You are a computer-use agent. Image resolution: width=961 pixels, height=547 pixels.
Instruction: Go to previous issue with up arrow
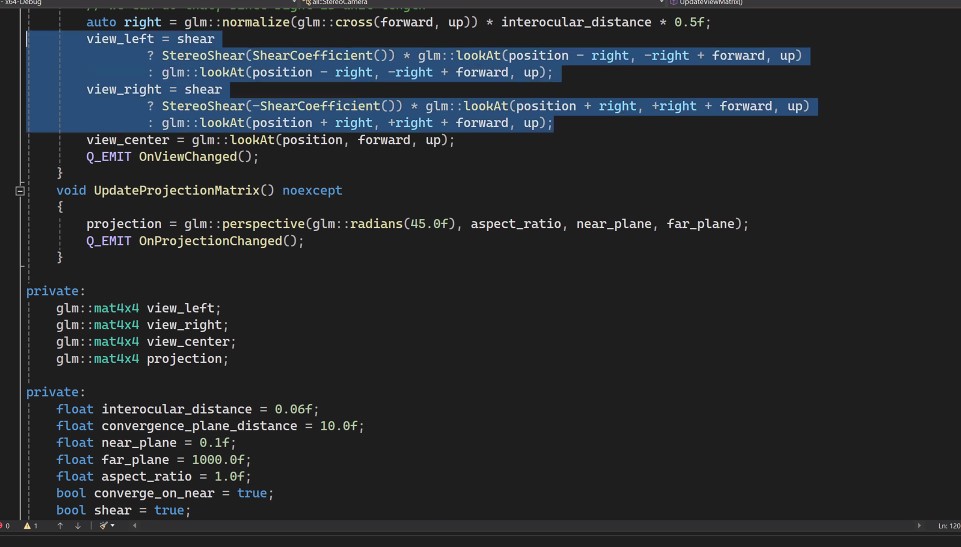[x=60, y=525]
